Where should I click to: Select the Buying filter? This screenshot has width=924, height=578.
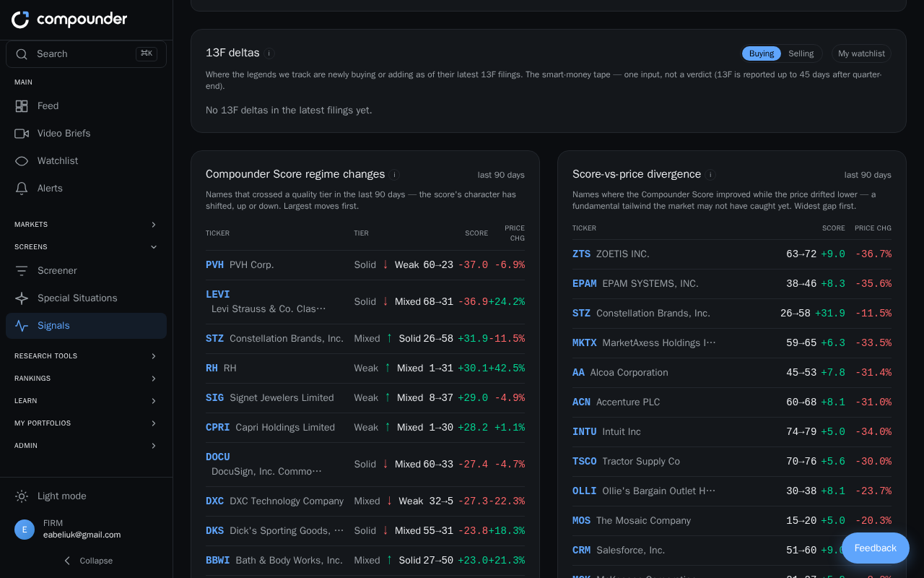click(x=762, y=53)
